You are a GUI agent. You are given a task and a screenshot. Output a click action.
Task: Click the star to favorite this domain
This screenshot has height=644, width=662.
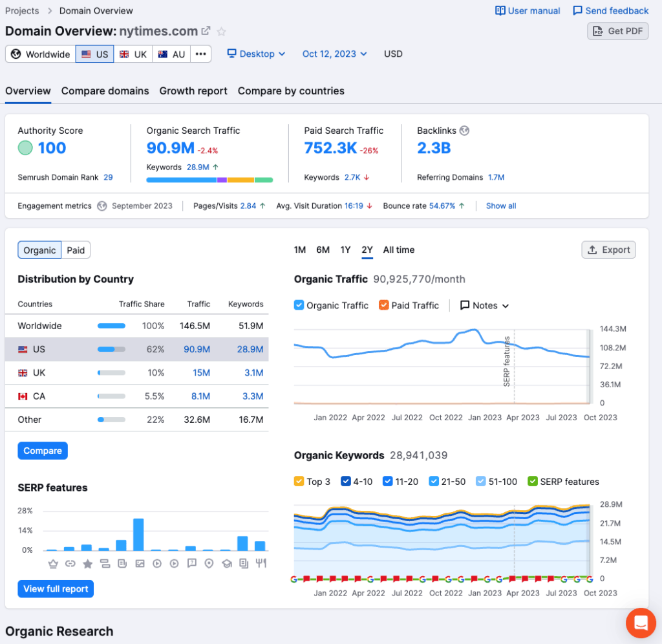pyautogui.click(x=221, y=31)
